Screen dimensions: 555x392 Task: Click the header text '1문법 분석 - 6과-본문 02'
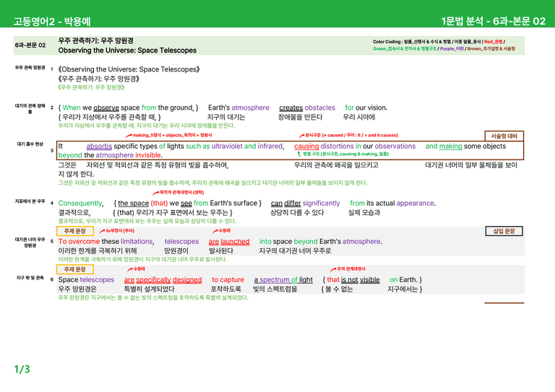click(x=493, y=21)
